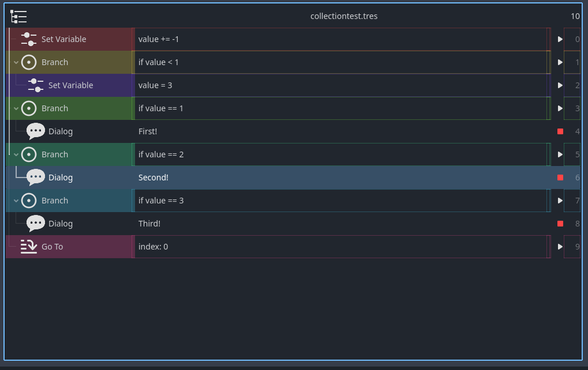Toggle the red stop square on the "Second!" row
This screenshot has height=370, width=588.
click(x=559, y=177)
